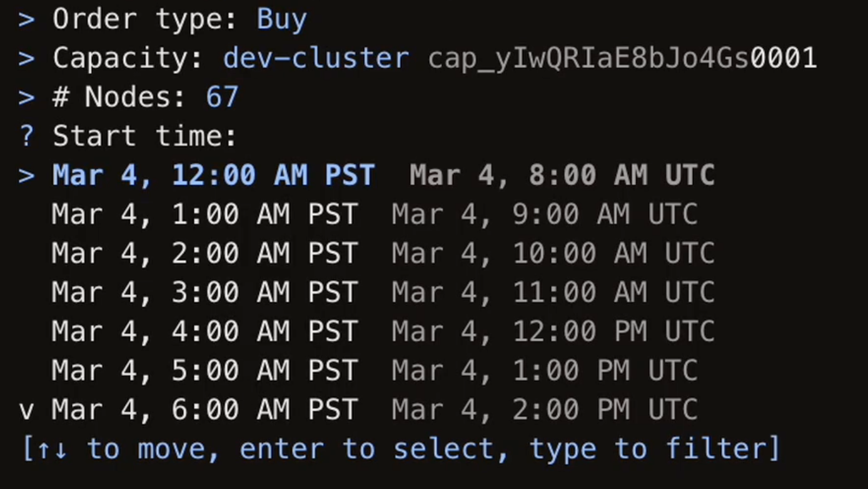
Task: Select the Mar 4, 12:00 AM PST option
Action: click(213, 176)
